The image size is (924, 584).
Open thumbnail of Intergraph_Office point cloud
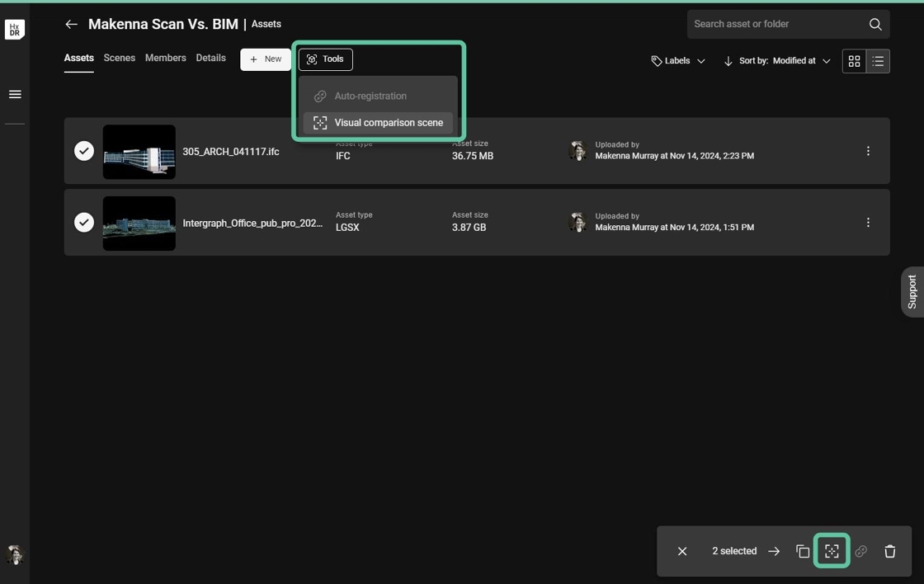pyautogui.click(x=139, y=224)
